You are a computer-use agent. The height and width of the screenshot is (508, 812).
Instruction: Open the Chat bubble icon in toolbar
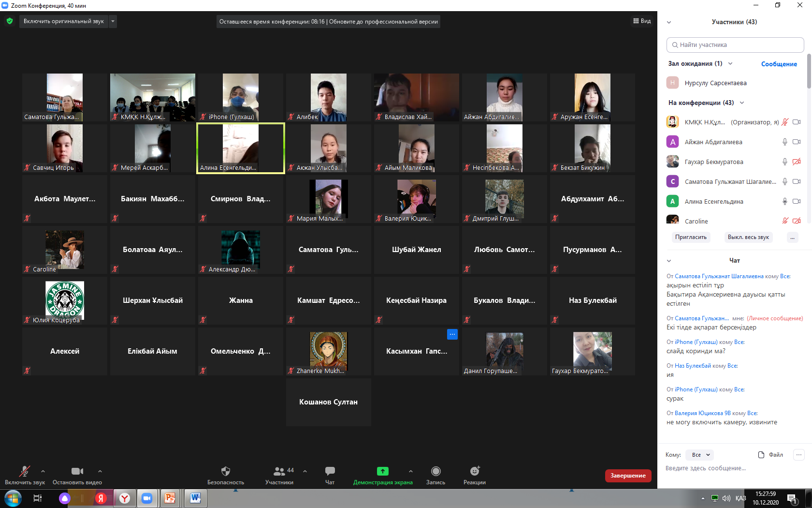(x=330, y=471)
